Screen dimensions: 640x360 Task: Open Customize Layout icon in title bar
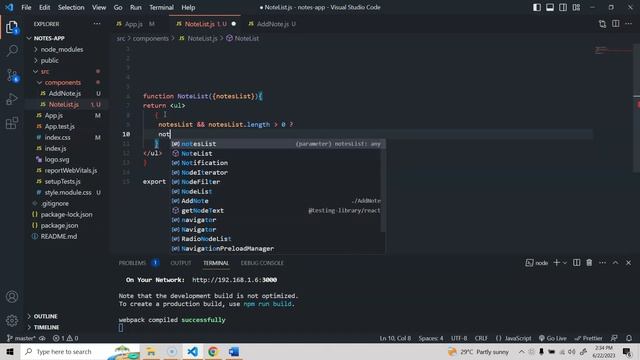(576, 7)
